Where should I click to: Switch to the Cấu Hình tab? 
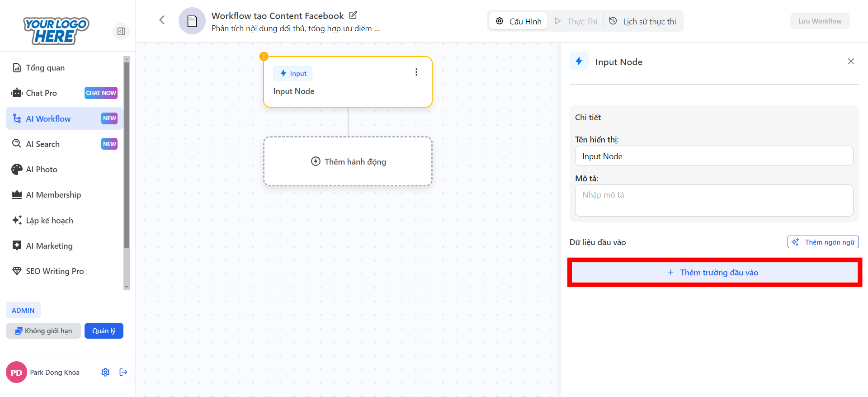[519, 21]
